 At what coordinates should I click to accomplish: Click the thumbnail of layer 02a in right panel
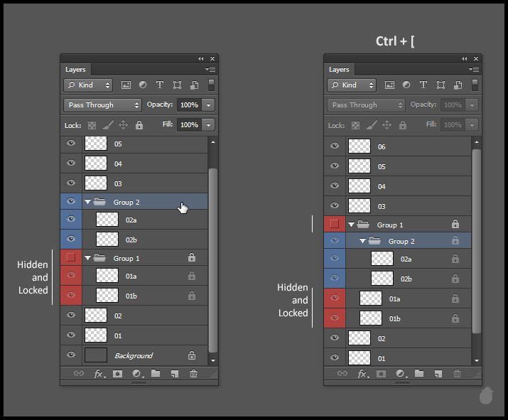pyautogui.click(x=382, y=259)
